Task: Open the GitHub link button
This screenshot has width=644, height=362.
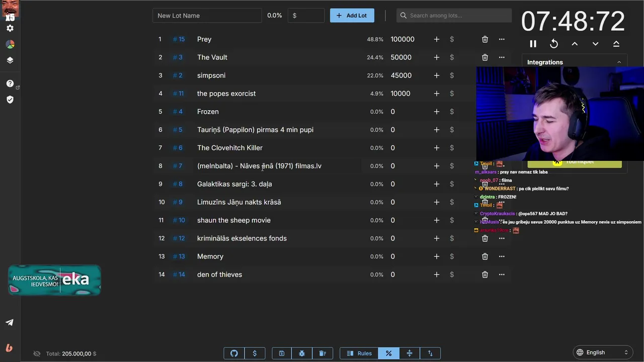Action: (234, 353)
